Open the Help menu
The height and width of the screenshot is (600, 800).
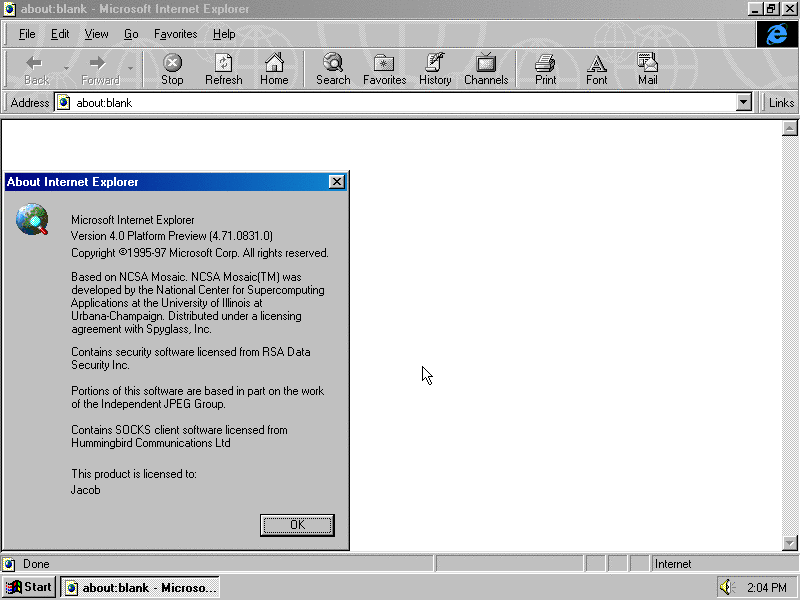(224, 34)
